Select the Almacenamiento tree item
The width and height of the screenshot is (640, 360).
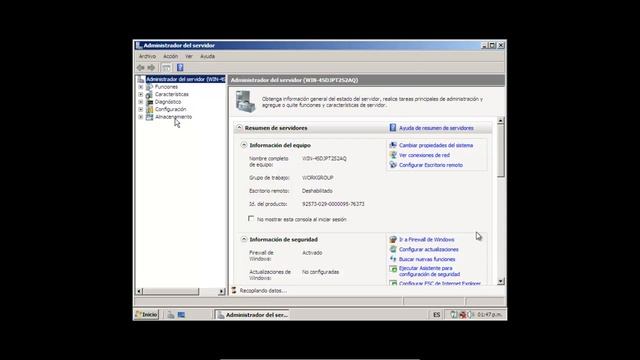(173, 117)
